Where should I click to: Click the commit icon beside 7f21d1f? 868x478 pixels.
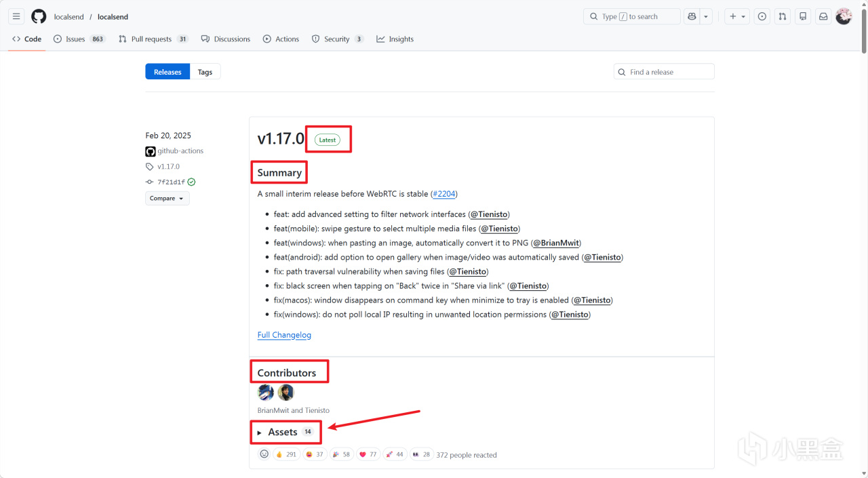coord(150,182)
